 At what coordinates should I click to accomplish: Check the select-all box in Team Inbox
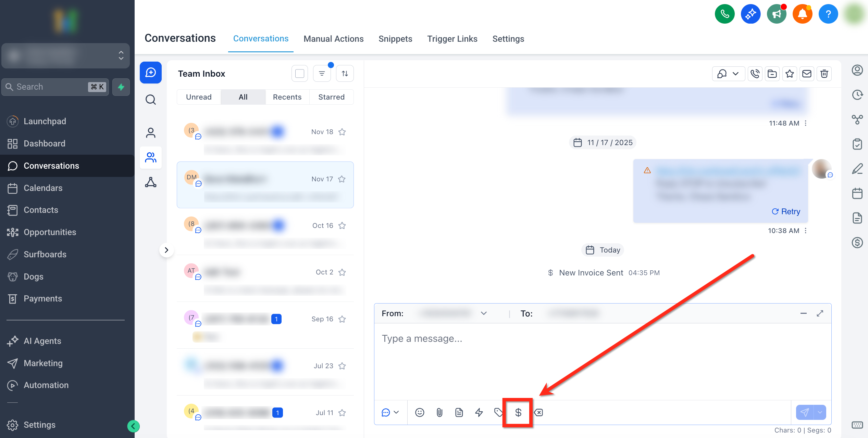coord(299,74)
